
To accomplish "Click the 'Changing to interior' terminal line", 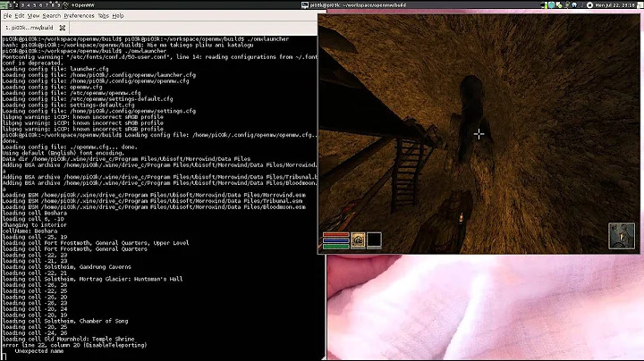I will point(35,225).
